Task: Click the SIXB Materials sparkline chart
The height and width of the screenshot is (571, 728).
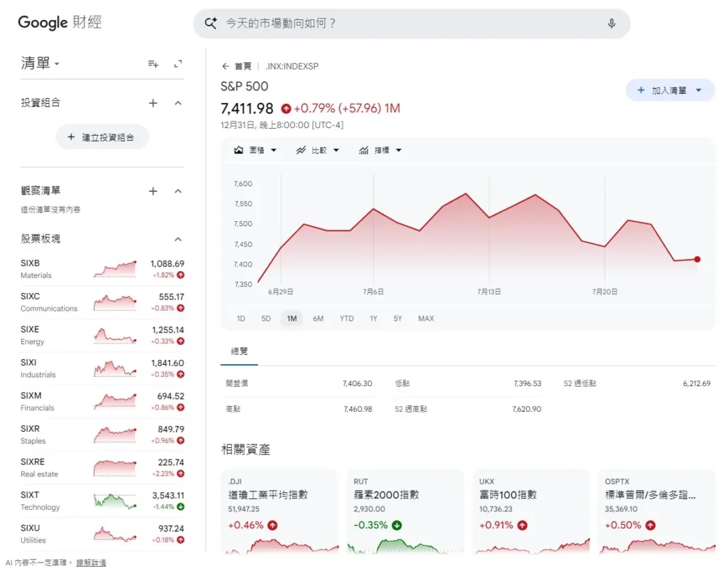Action: (x=114, y=270)
